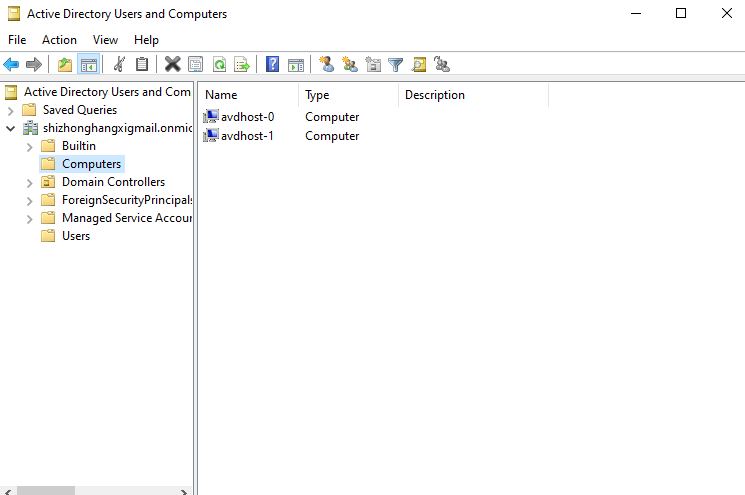Click the Forward arrow in toolbar
This screenshot has width=745, height=495.
click(34, 64)
